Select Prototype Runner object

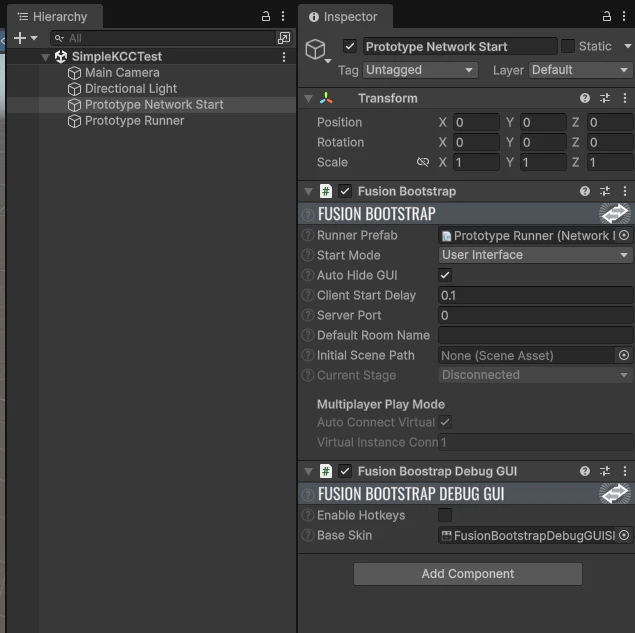click(x=134, y=121)
